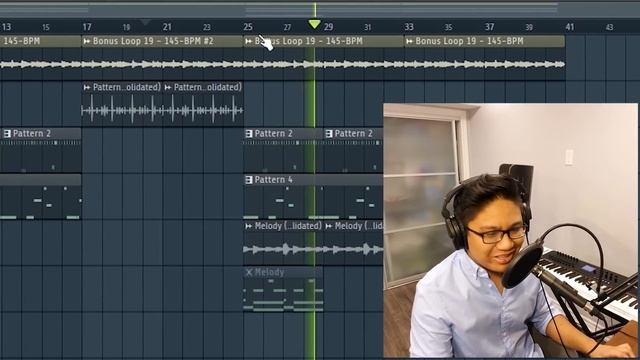Select Melody (..lidated) clip title at bar 25

(x=288, y=226)
